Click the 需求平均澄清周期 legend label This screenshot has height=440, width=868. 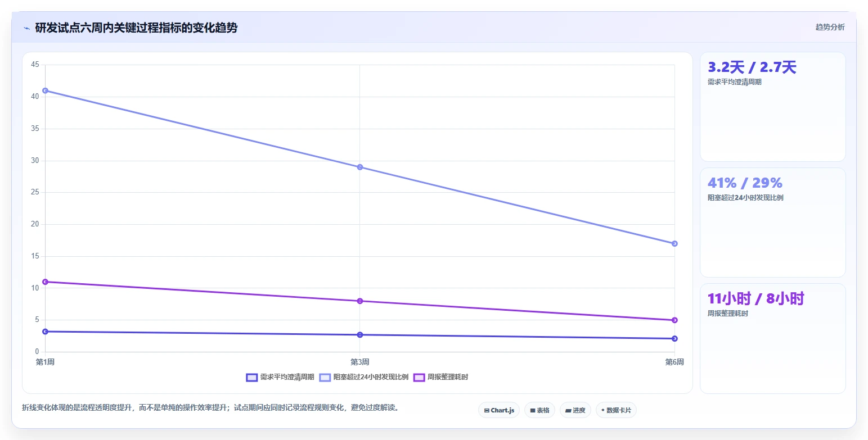[x=287, y=377]
